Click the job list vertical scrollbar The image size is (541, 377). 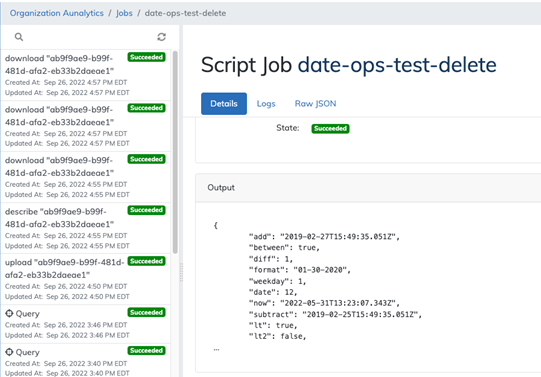pos(175,152)
